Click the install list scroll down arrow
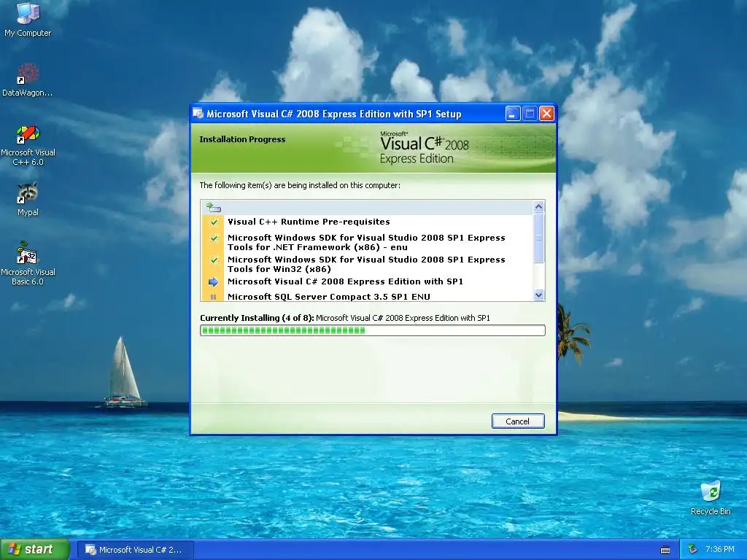This screenshot has height=560, width=747. tap(538, 295)
